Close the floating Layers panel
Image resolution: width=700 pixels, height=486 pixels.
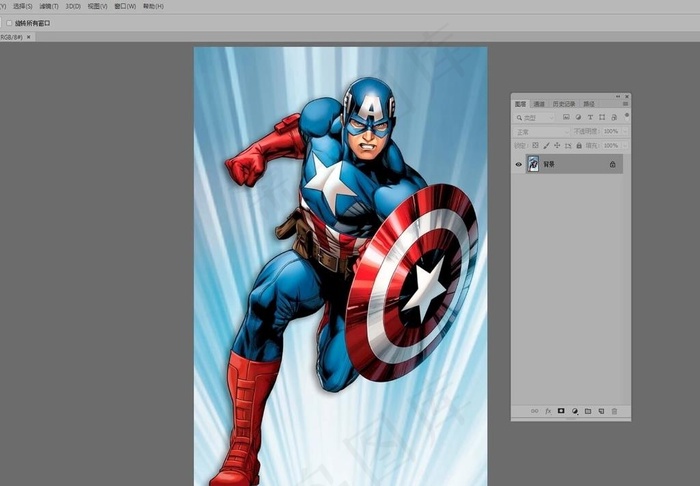click(627, 96)
